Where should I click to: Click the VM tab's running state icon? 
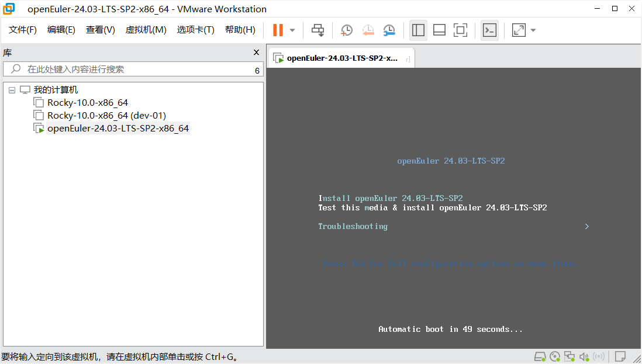click(x=278, y=58)
